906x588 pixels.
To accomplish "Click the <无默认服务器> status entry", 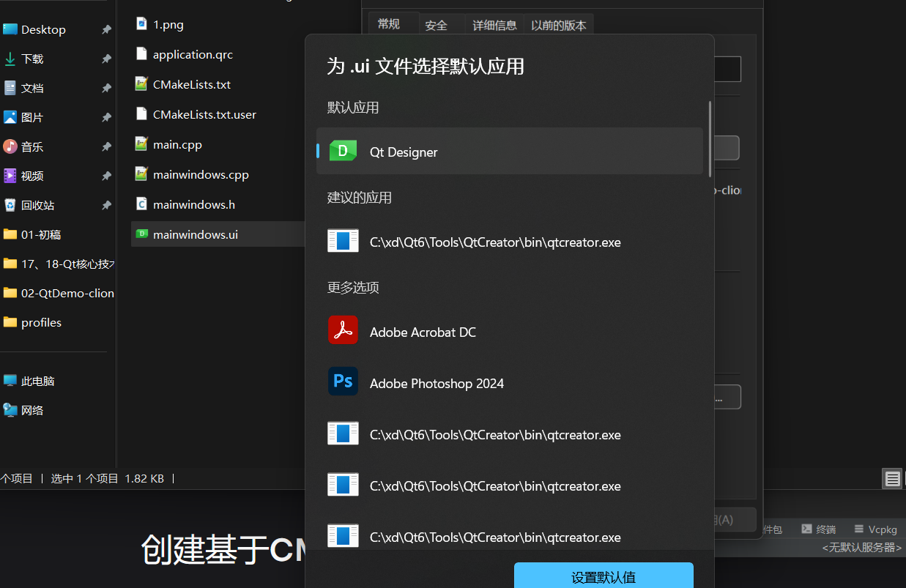I will pyautogui.click(x=862, y=547).
